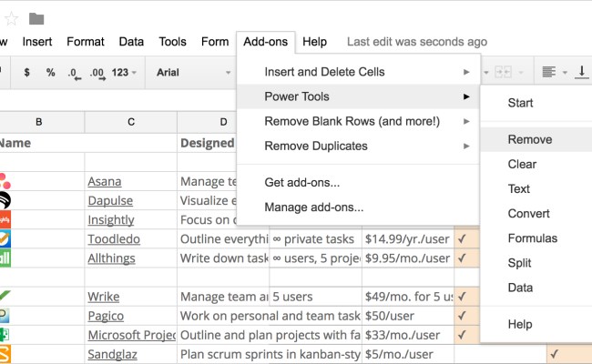Star this spreadsheet document
592x364 pixels.
11,18
